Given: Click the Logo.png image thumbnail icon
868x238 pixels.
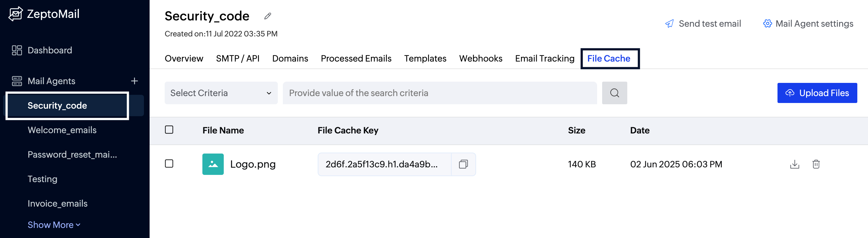Looking at the screenshot, I should click(213, 164).
